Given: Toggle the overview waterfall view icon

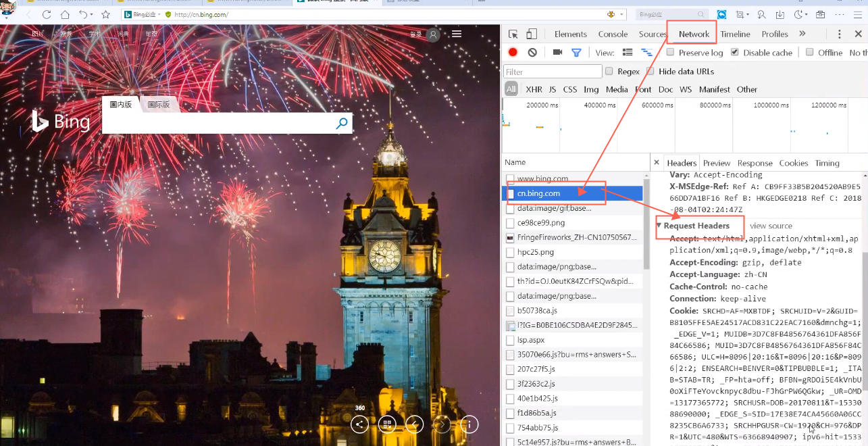Looking at the screenshot, I should (x=646, y=52).
